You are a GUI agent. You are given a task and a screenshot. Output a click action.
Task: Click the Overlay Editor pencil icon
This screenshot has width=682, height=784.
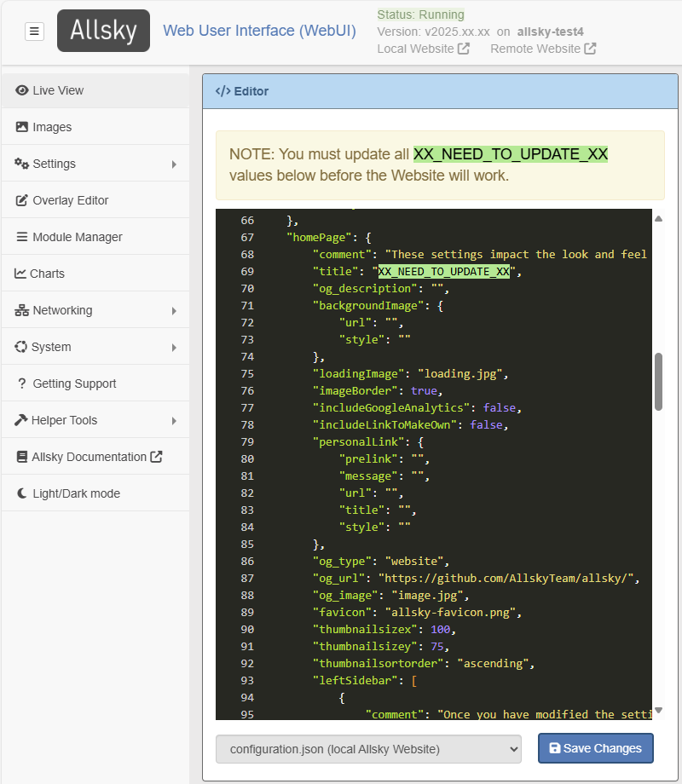click(x=22, y=200)
